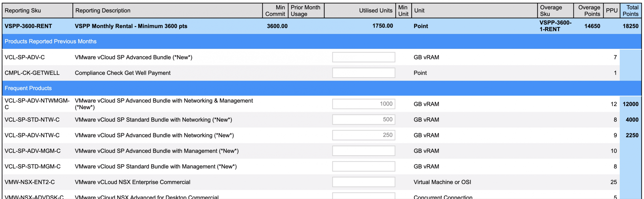Click 'VMware vCloud SP Advanced Bundle (*New*)' description

pyautogui.click(x=134, y=57)
